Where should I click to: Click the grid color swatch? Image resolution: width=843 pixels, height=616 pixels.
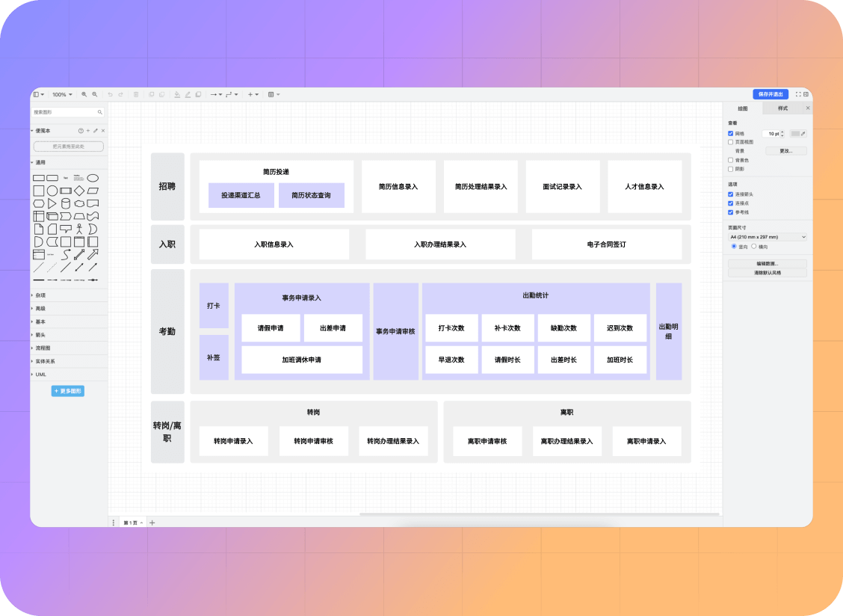[795, 134]
